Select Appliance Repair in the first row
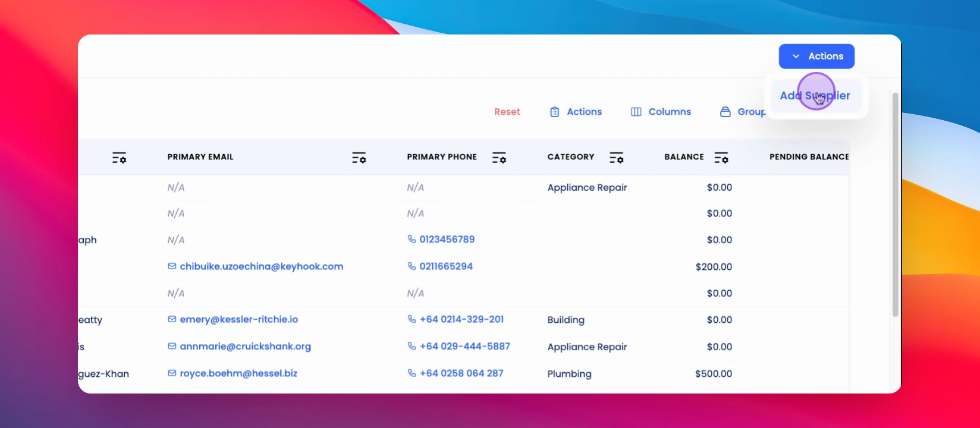 coord(588,187)
